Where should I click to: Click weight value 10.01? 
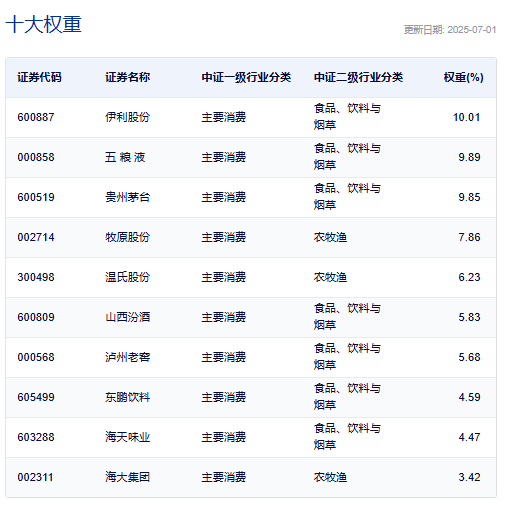pos(466,117)
